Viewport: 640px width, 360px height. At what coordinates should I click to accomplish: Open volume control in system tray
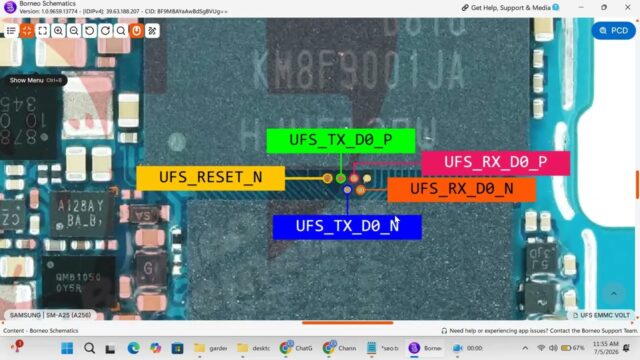(x=553, y=348)
